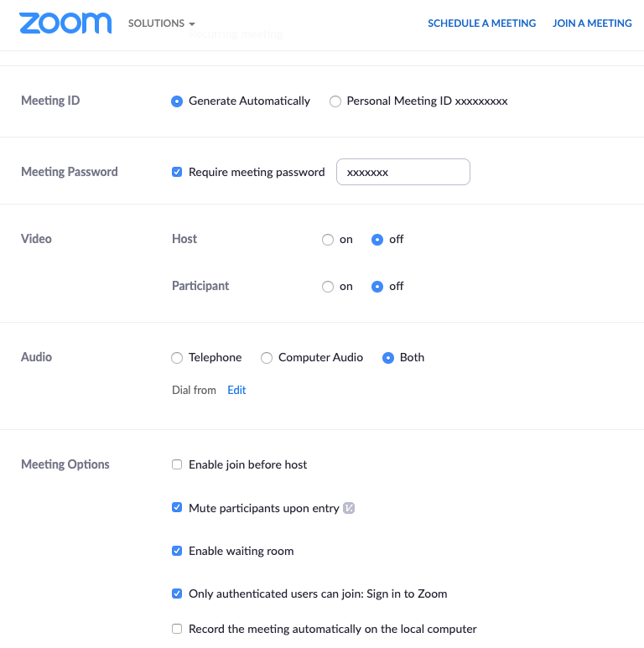This screenshot has height=648, width=644.
Task: Click the meeting password text field
Action: (402, 172)
